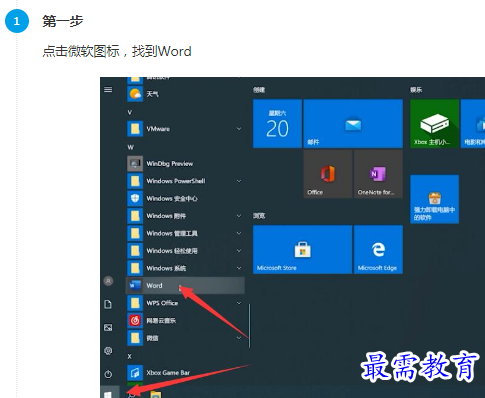The image size is (485, 398).
Task: Click the Windows 系统 folder icon
Action: [135, 268]
